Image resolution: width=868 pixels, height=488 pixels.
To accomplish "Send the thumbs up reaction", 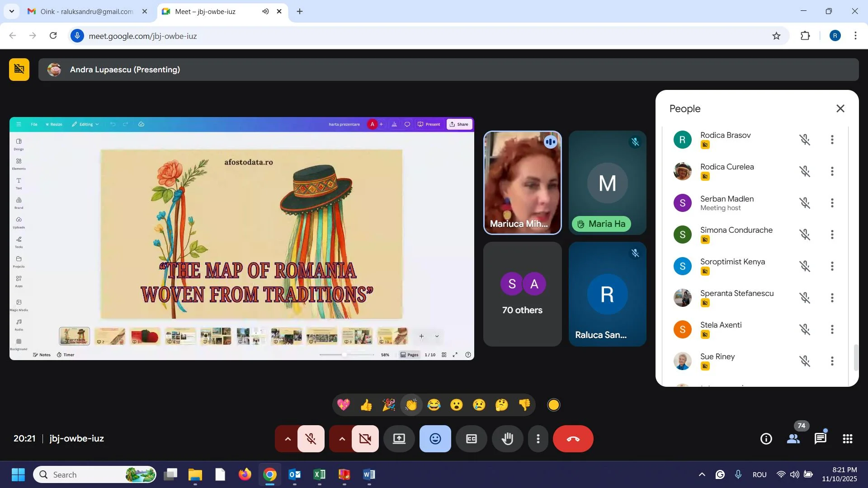I will [366, 405].
